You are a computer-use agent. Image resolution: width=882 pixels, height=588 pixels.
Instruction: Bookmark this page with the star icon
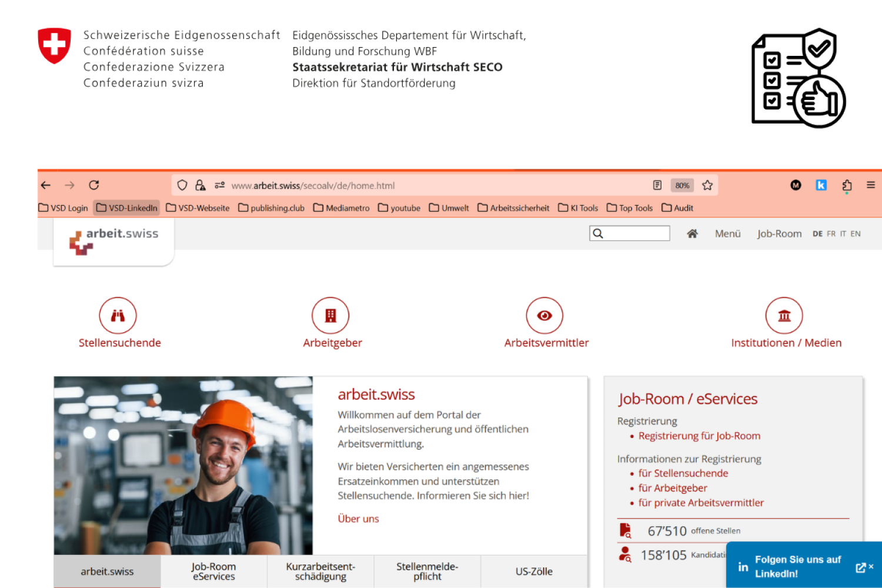point(707,185)
